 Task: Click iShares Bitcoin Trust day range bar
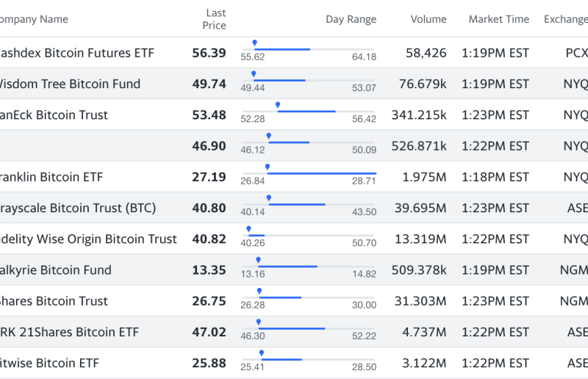(x=309, y=297)
